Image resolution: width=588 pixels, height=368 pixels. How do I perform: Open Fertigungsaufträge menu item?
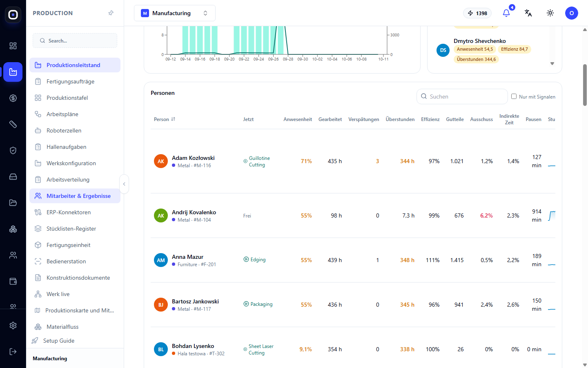[75, 81]
